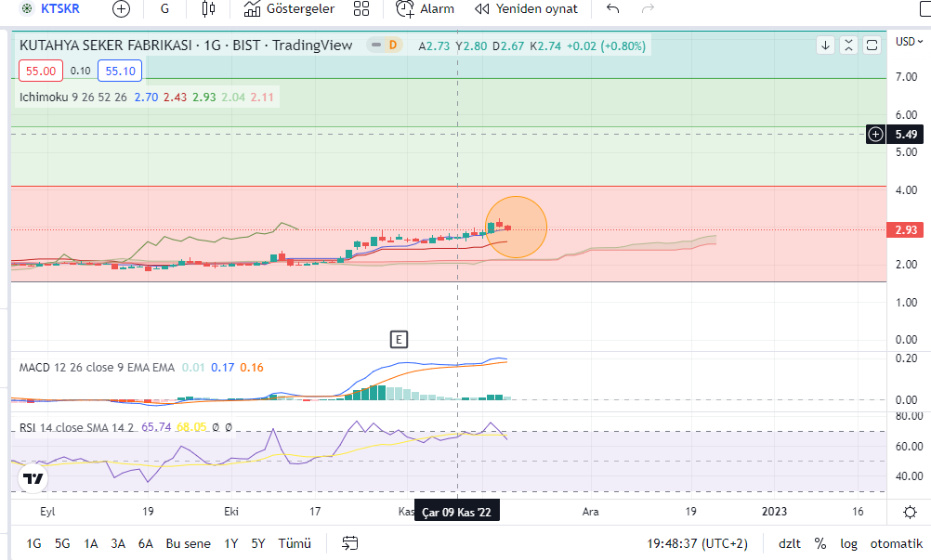Click the 55.10 buy price button
This screenshot has height=560, width=931.
point(120,72)
